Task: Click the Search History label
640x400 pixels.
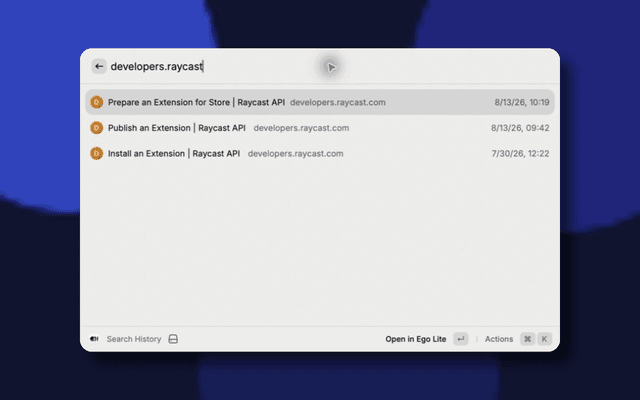Action: 134,339
